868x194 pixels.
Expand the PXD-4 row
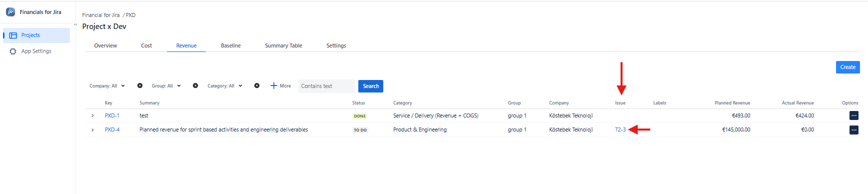coord(92,129)
